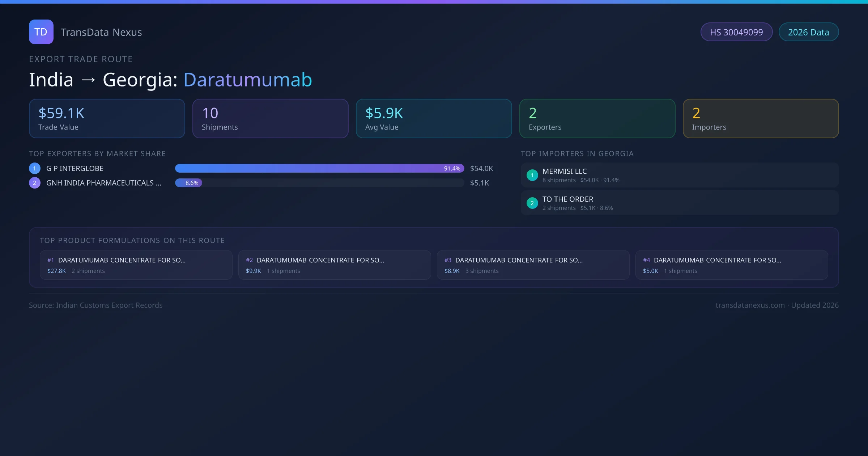Open the HS 30049099 code filter

(x=736, y=32)
